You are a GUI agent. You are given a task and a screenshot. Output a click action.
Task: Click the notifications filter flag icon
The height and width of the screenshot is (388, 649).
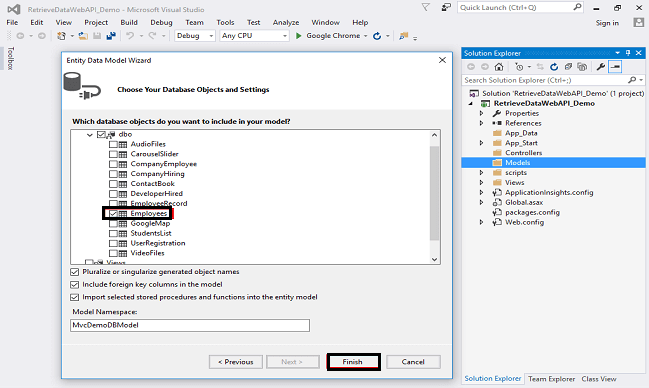click(x=425, y=7)
